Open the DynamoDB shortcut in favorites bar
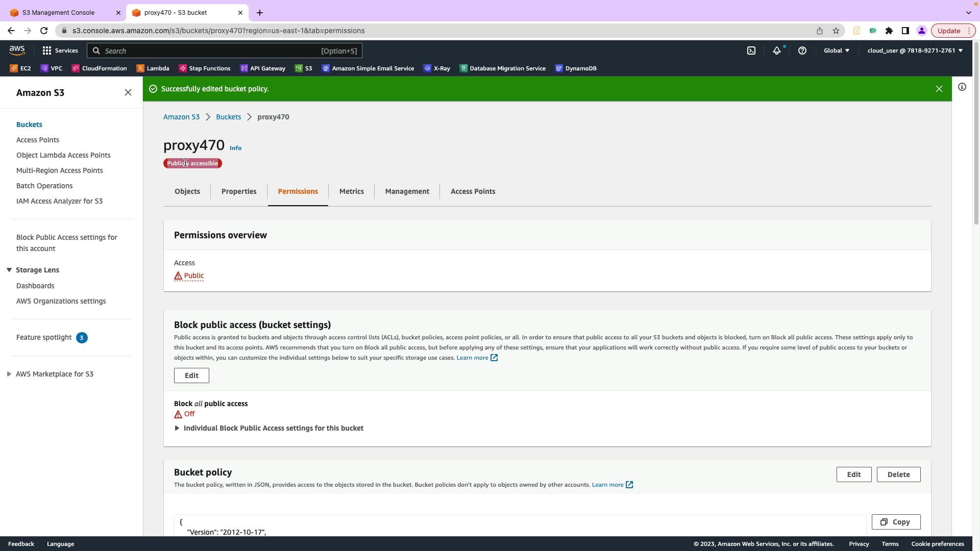The image size is (980, 551). (x=576, y=68)
